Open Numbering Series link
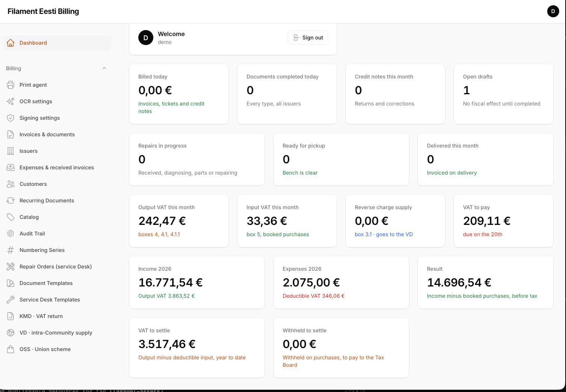The width and height of the screenshot is (566, 392). pos(57,250)
